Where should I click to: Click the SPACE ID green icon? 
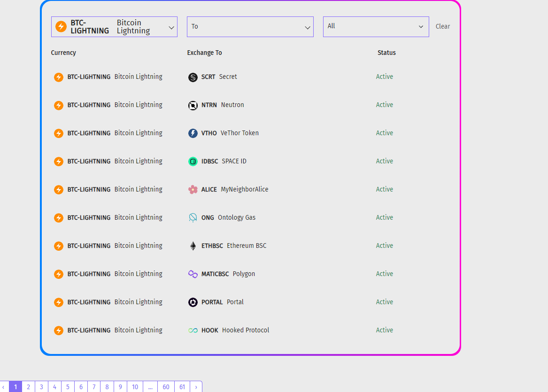193,161
